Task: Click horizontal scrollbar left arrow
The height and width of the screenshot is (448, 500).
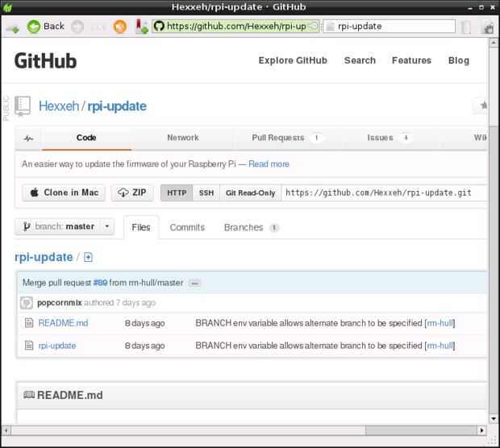Action: [6, 430]
